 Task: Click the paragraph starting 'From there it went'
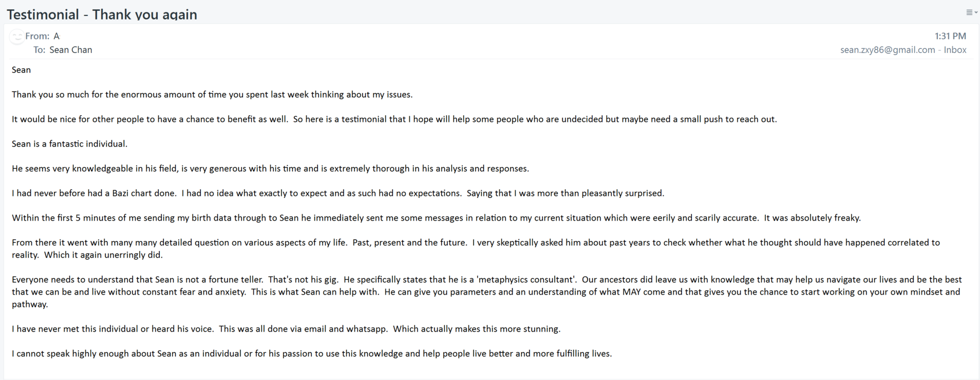tap(476, 249)
